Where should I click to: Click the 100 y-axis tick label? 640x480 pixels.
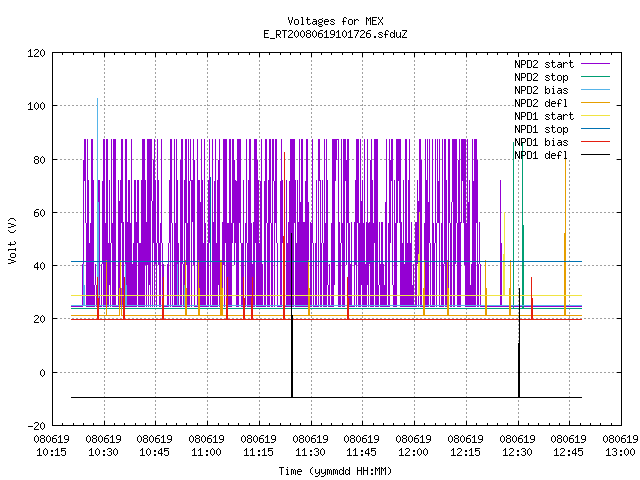(36, 106)
